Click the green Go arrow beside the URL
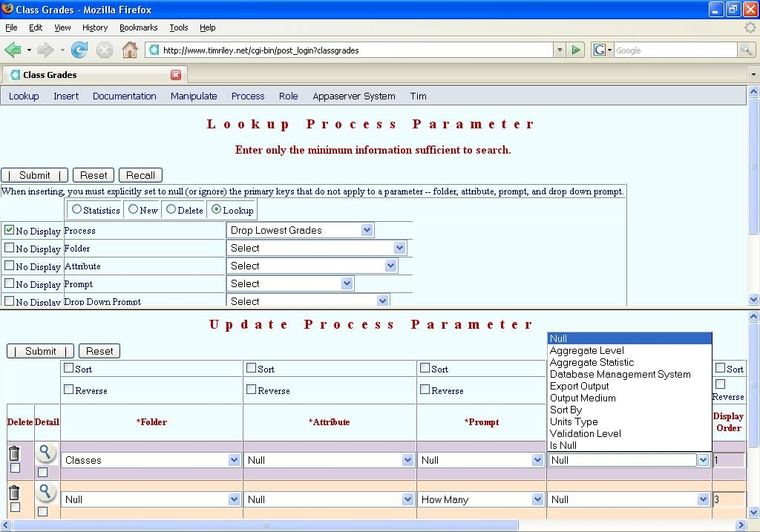Viewport: 760px width, 532px height. (x=575, y=50)
